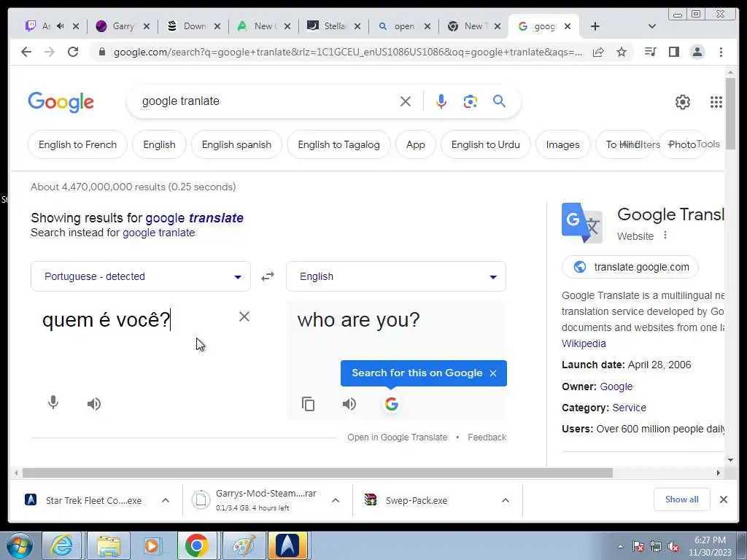Share this page from the address bar
Image resolution: width=747 pixels, height=560 pixels.
[x=598, y=52]
